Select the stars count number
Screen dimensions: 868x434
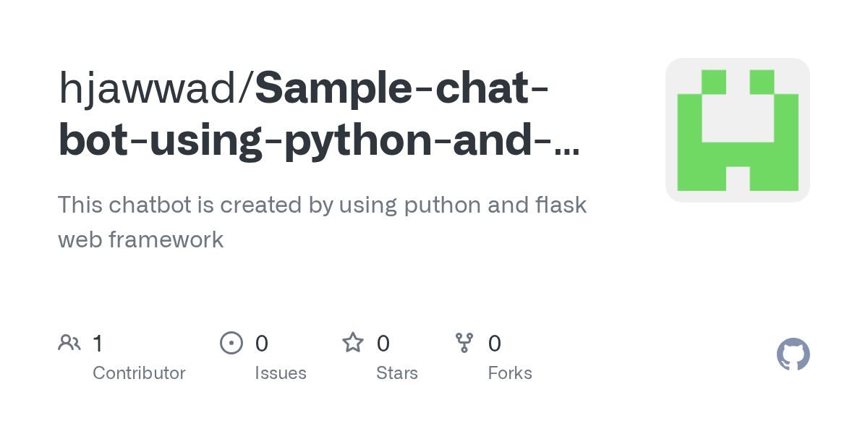point(383,343)
